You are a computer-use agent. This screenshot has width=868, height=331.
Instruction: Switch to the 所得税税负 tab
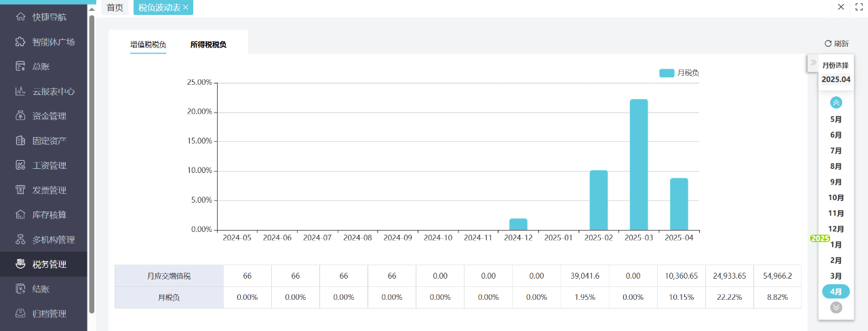pos(208,45)
